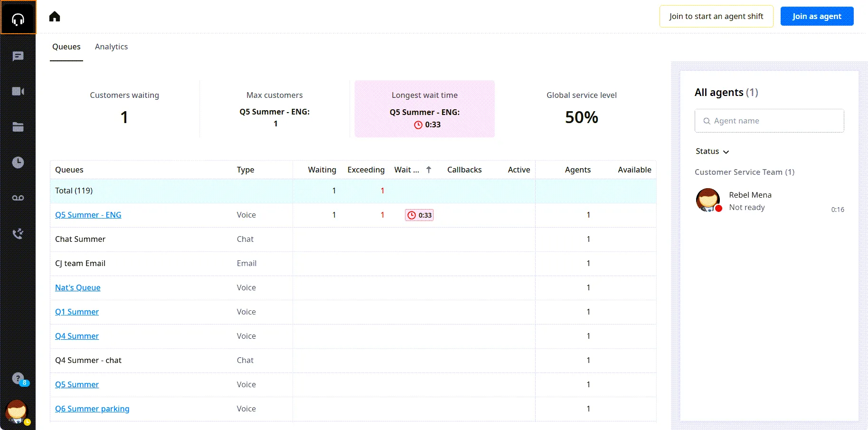868x430 pixels.
Task: Select the CJ team Email queue row
Action: pyautogui.click(x=353, y=263)
